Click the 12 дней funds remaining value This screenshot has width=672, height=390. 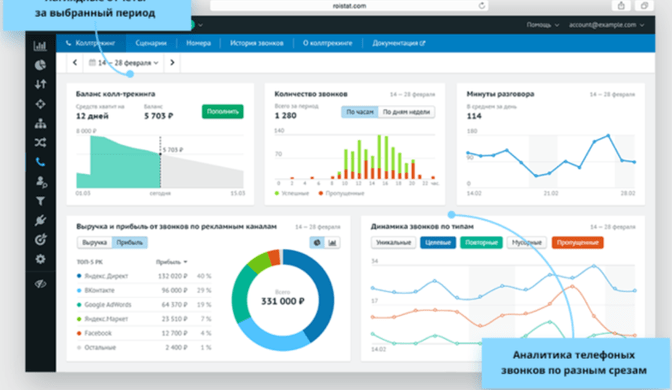coord(92,116)
